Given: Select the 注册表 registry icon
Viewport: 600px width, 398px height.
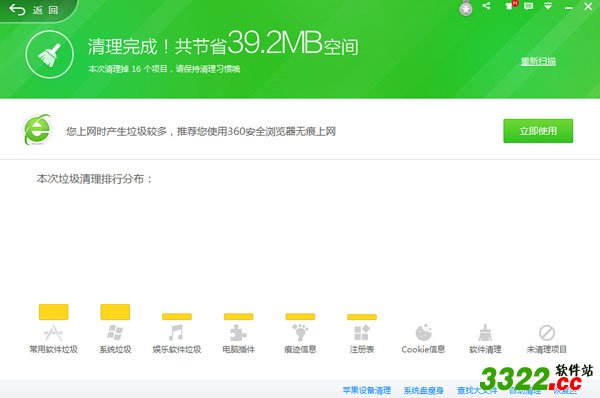Looking at the screenshot, I should point(362,333).
